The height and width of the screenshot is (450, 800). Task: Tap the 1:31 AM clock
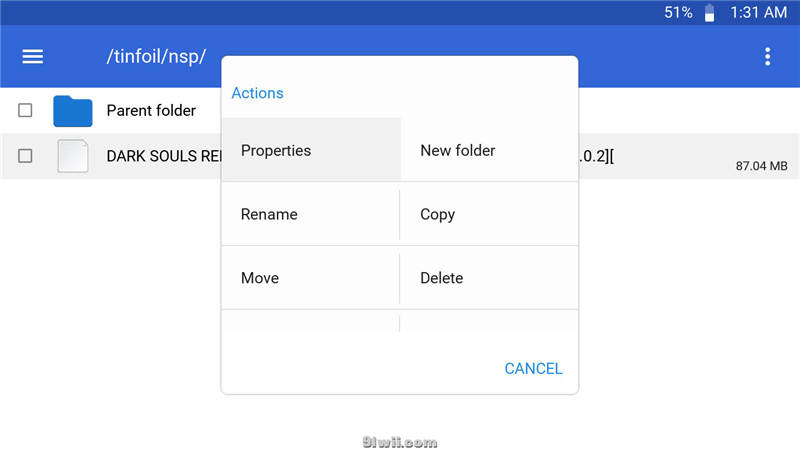758,13
